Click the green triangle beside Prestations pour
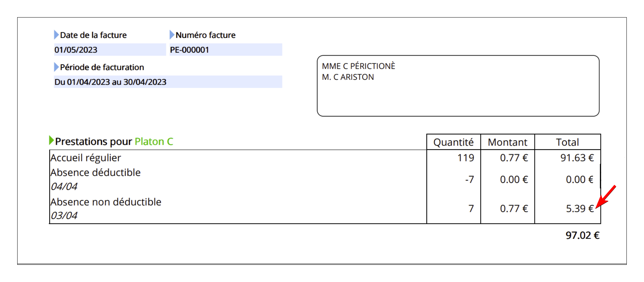The image size is (644, 282). [x=51, y=140]
